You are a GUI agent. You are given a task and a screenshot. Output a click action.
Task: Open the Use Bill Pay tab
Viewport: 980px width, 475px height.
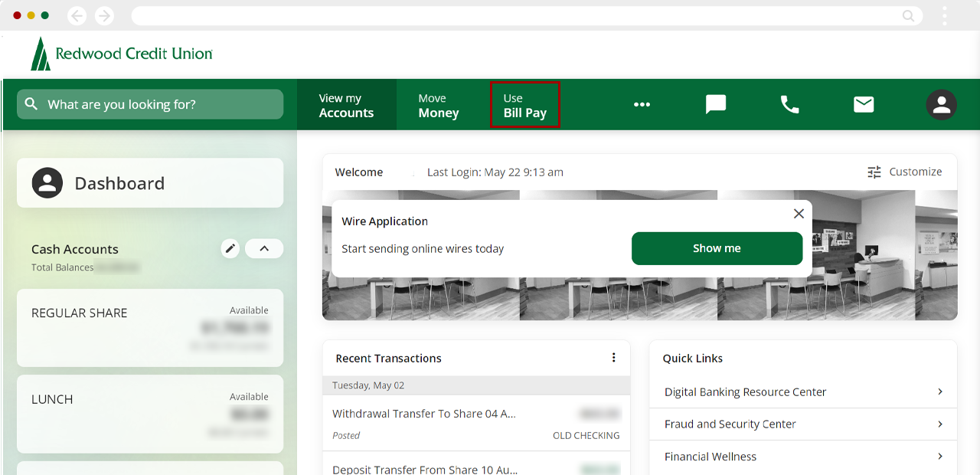point(525,105)
